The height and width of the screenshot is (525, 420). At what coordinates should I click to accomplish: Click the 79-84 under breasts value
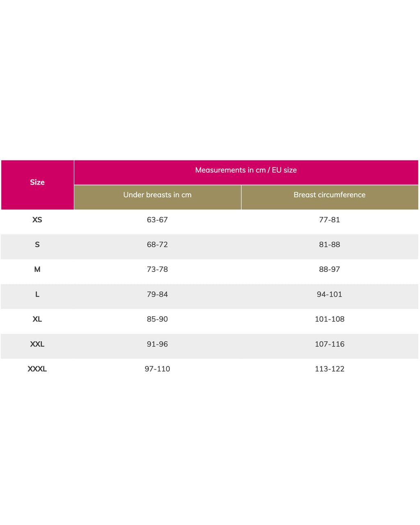point(157,294)
